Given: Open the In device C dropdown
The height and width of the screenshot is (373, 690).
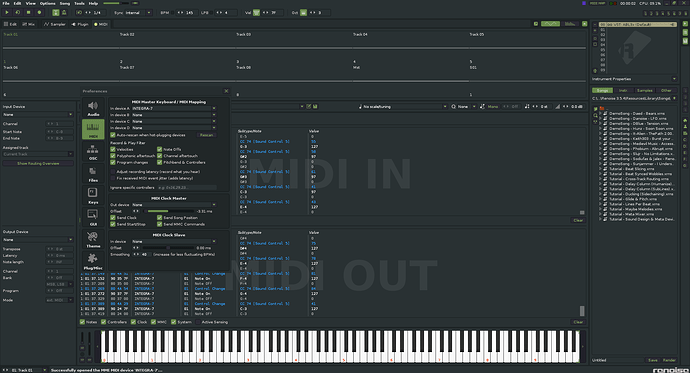Looking at the screenshot, I should [x=174, y=121].
